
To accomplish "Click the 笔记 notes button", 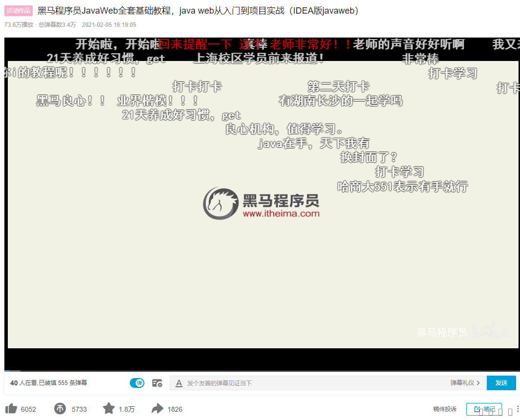I will pos(484,409).
